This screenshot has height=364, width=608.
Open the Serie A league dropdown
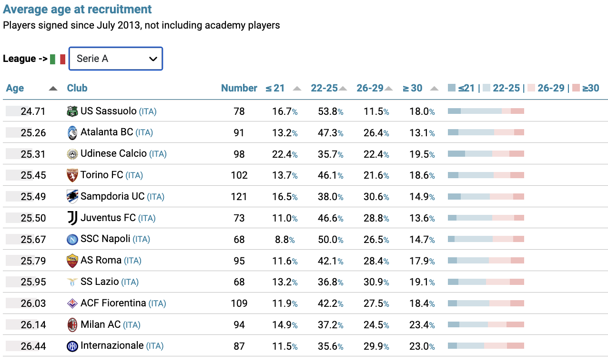point(116,59)
